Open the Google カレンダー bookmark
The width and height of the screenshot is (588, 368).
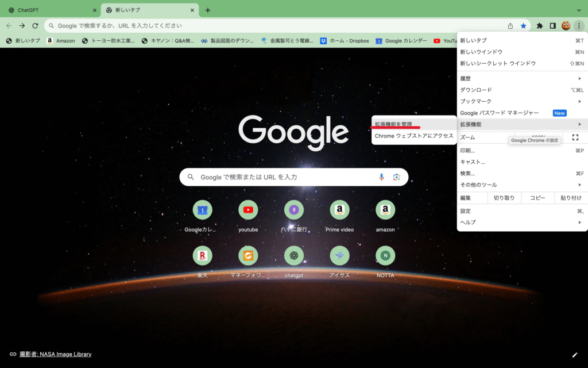point(401,41)
